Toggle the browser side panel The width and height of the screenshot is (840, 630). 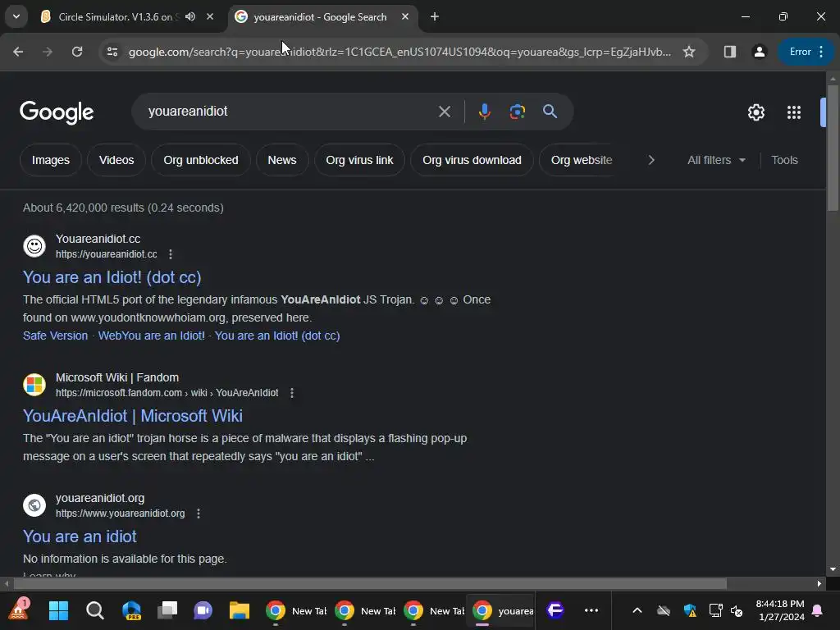point(729,52)
